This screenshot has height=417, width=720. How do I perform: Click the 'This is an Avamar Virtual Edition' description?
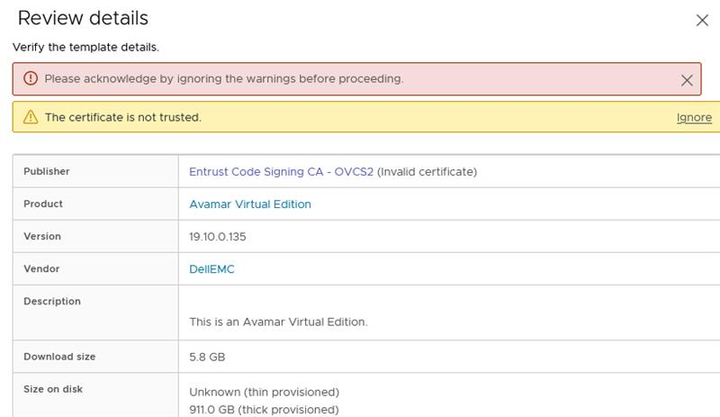pos(278,322)
